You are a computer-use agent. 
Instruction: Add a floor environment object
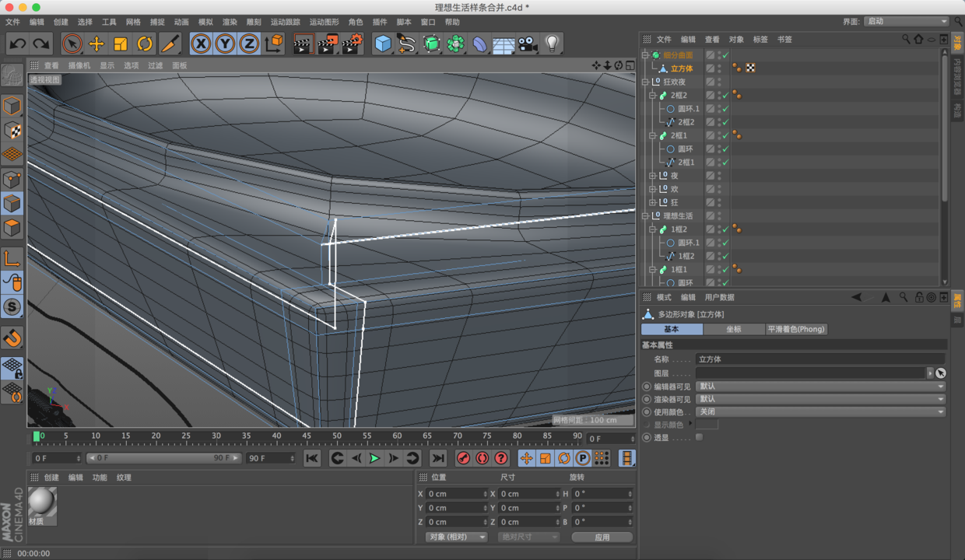pyautogui.click(x=504, y=44)
